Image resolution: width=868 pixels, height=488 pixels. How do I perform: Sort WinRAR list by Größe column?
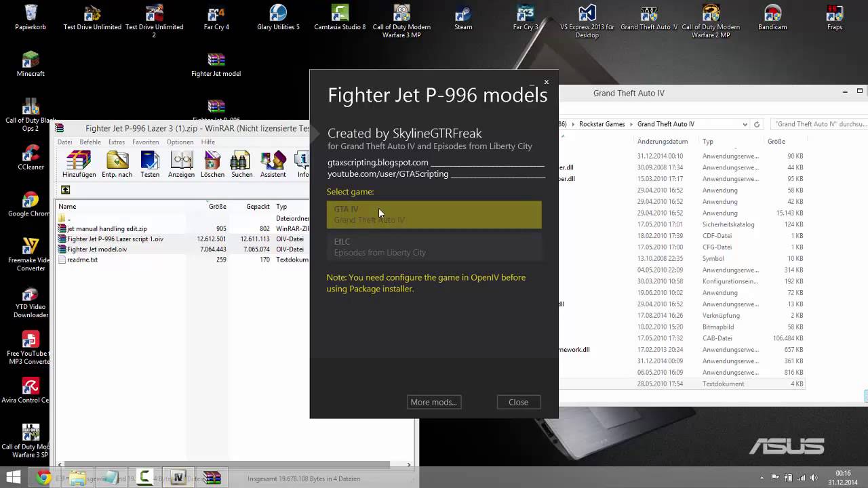click(x=217, y=206)
